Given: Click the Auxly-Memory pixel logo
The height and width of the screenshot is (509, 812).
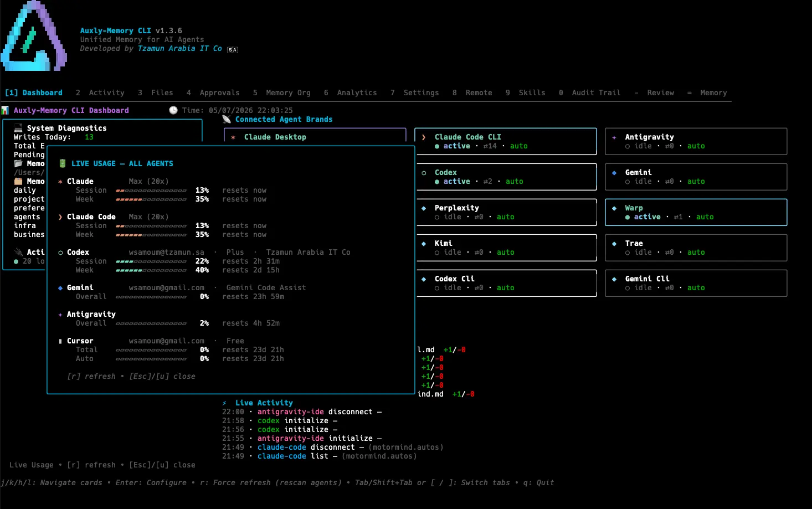Looking at the screenshot, I should click(x=34, y=35).
